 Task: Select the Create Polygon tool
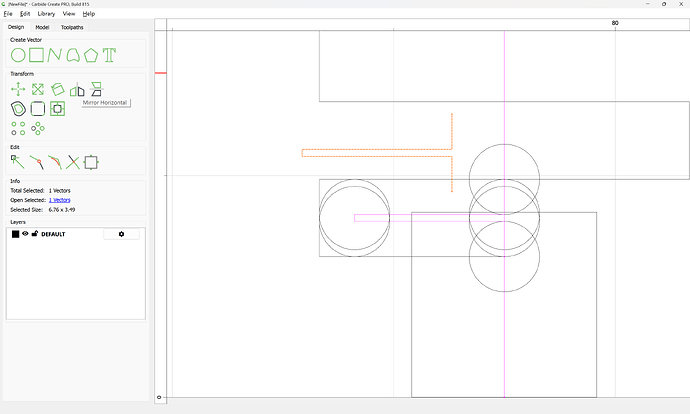91,55
